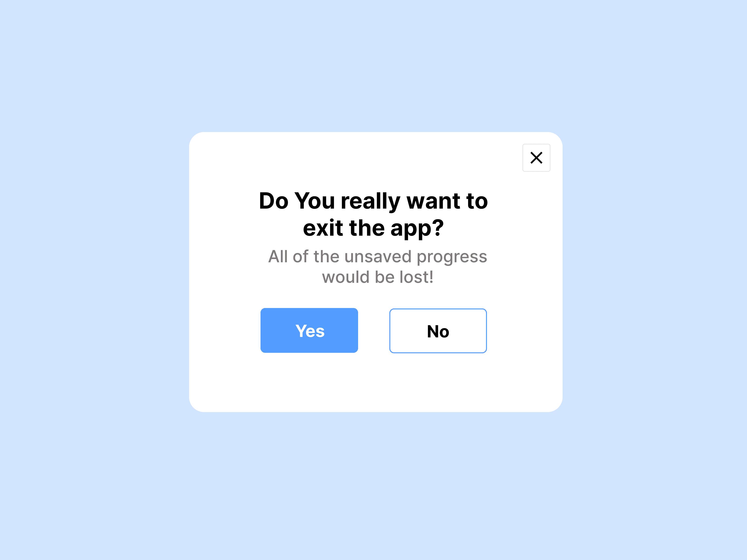
Task: Click the "All of the unsaved progress" text
Action: click(x=377, y=257)
